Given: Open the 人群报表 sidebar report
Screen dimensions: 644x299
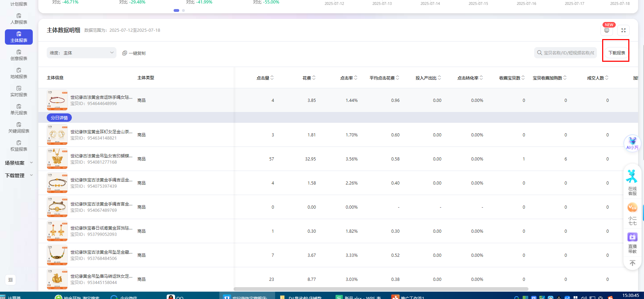Looking at the screenshot, I should [x=19, y=19].
